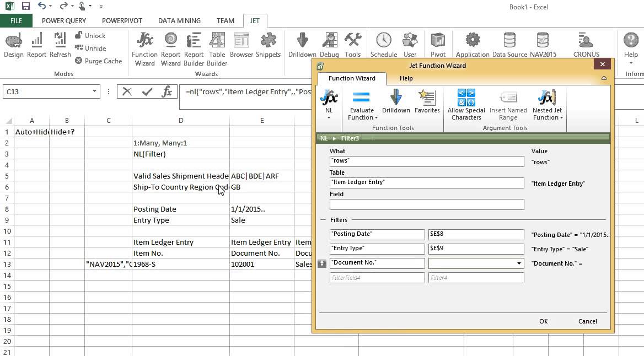Click the NL breadcrumb in wizard
644x356 pixels.
click(324, 138)
